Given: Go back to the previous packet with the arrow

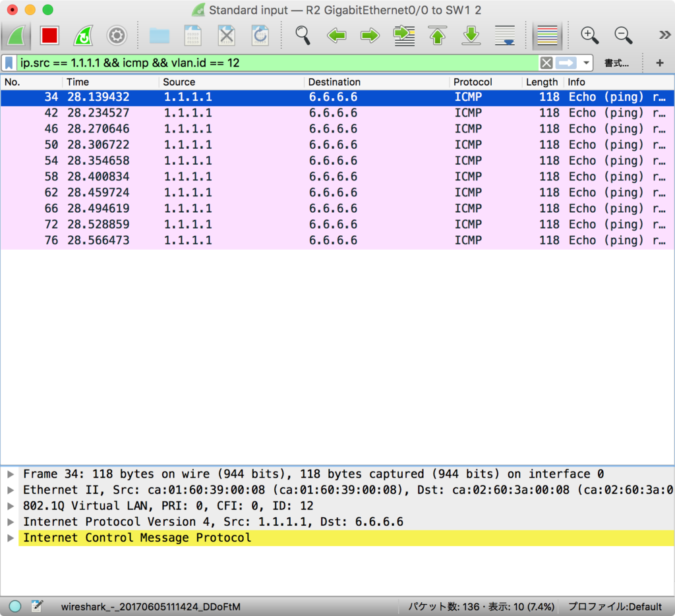Looking at the screenshot, I should 336,36.
